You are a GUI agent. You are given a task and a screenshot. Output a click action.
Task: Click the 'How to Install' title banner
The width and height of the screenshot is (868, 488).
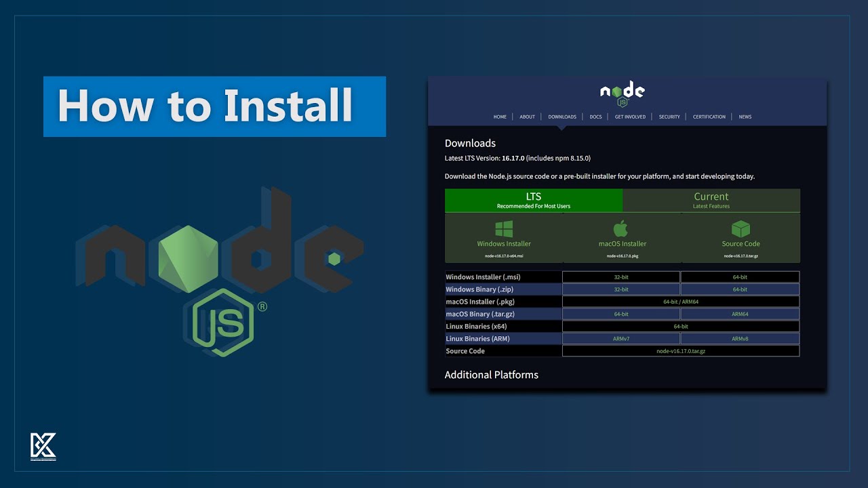point(215,106)
